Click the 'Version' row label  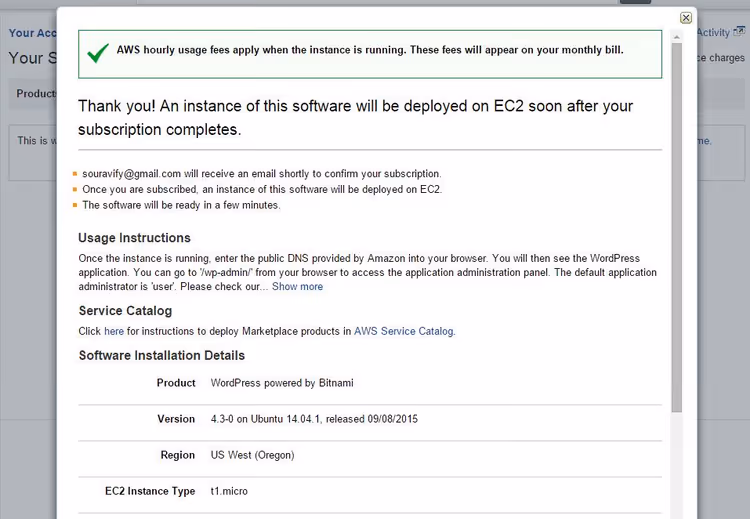pyautogui.click(x=176, y=419)
